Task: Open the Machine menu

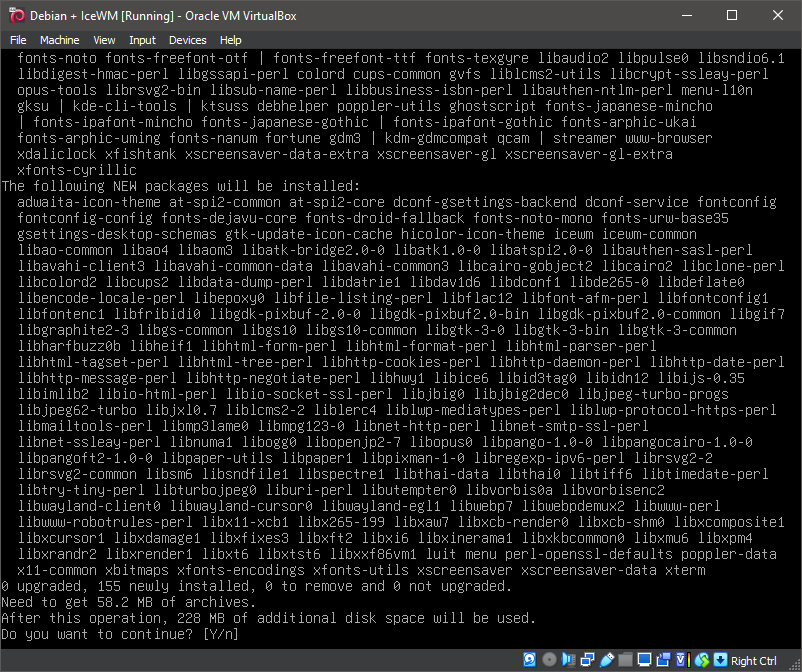Action: tap(62, 40)
